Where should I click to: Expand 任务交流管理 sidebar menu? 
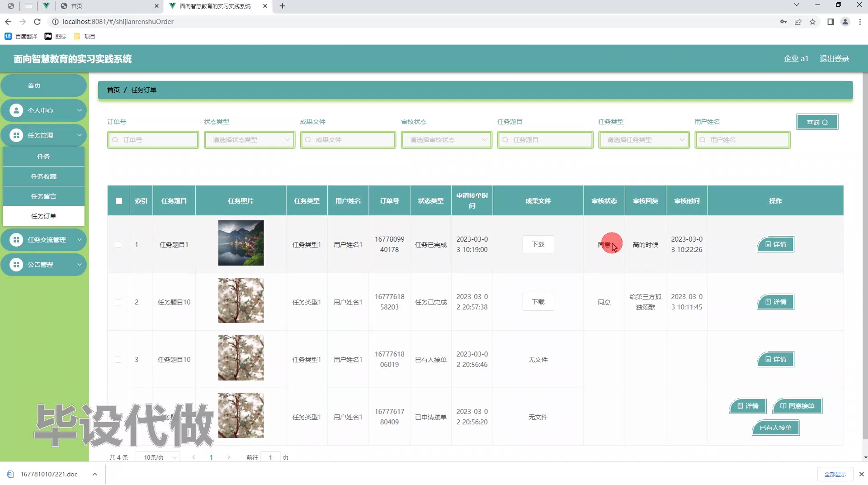click(x=43, y=240)
